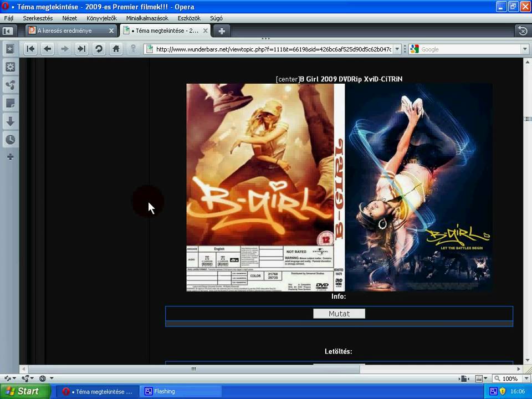The image size is (532, 399).
Task: Open the Eszközök menu
Action: pyautogui.click(x=189, y=18)
